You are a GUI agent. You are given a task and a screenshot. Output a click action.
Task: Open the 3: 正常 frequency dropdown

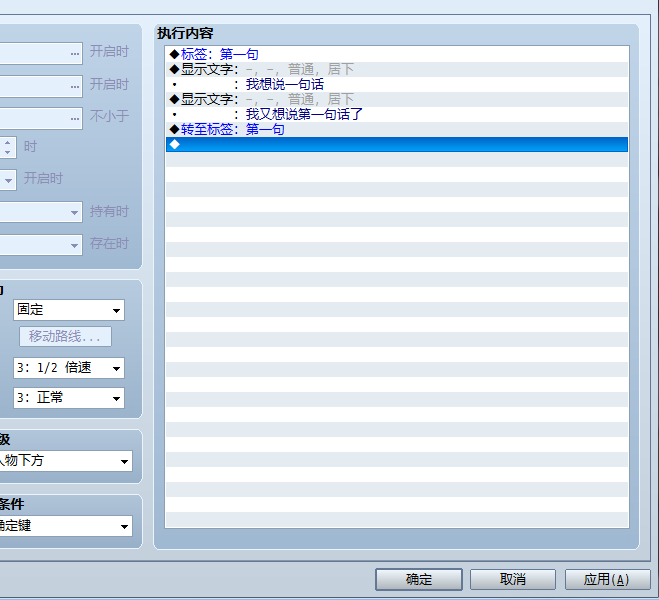(69, 398)
